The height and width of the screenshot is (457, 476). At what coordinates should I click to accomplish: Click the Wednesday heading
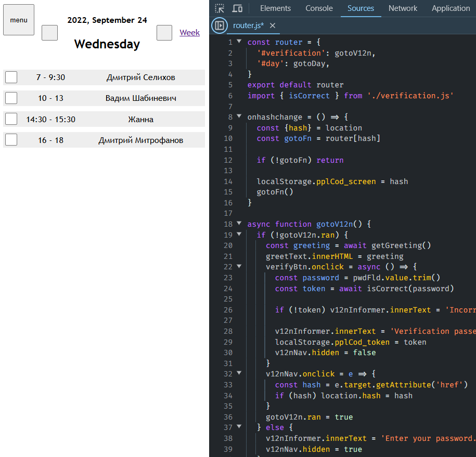[107, 44]
